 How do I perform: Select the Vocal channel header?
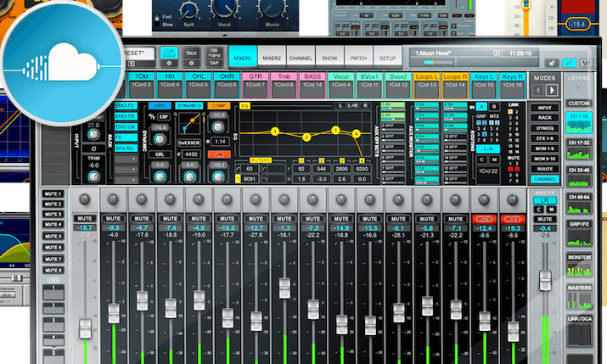(340, 85)
